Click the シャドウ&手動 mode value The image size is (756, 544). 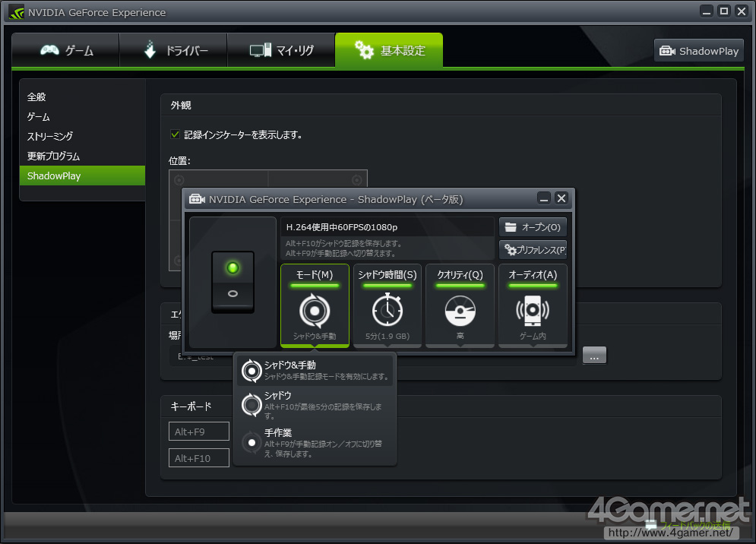coord(315,336)
